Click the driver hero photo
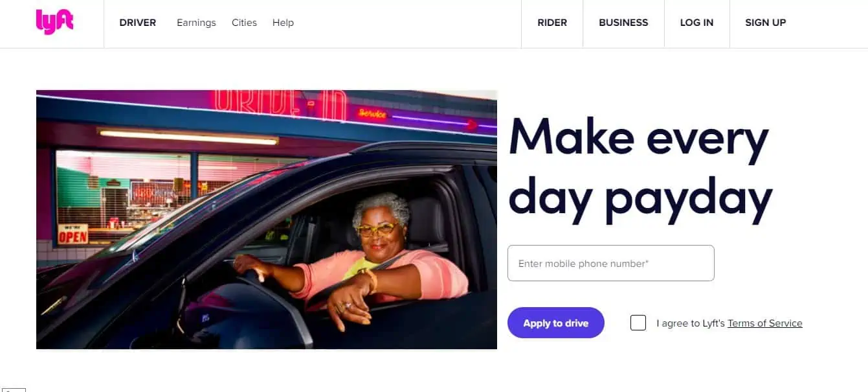 [267, 220]
